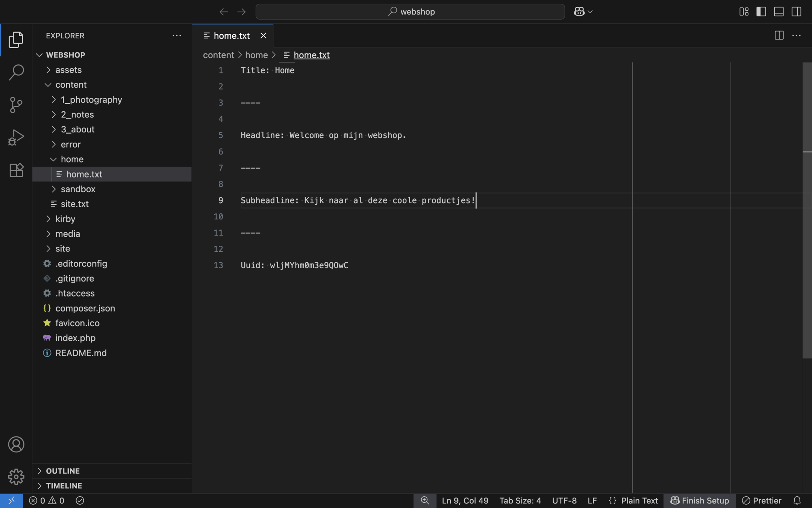Expand the TIMELINE section
812x508 pixels.
64,486
